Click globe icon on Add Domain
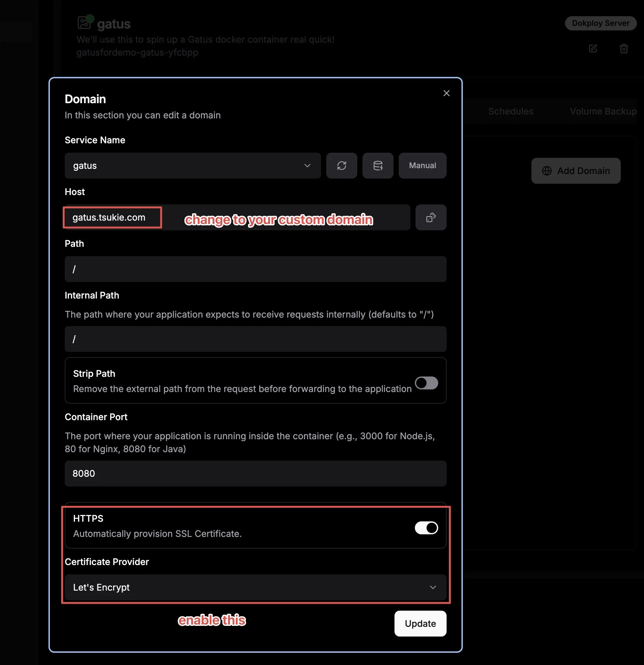Screen dimensions: 644x665 [547, 171]
